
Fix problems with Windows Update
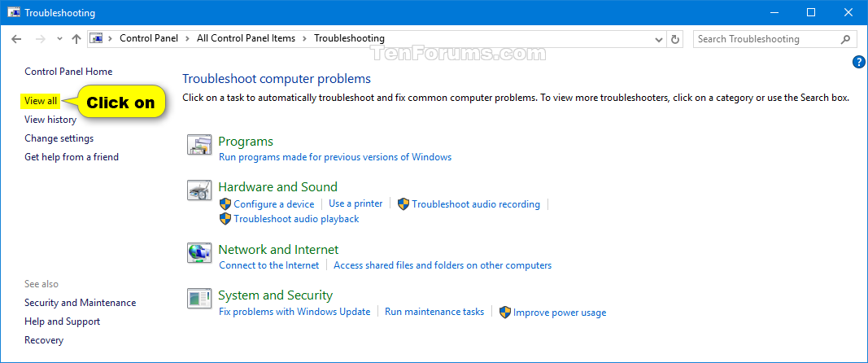294,312
